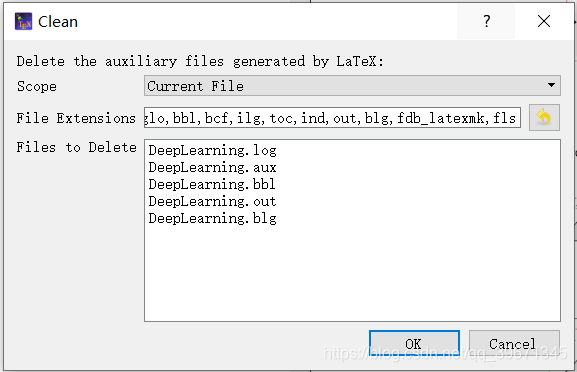
Task: Dismiss the dialog using the Cancel button
Action: pyautogui.click(x=514, y=344)
